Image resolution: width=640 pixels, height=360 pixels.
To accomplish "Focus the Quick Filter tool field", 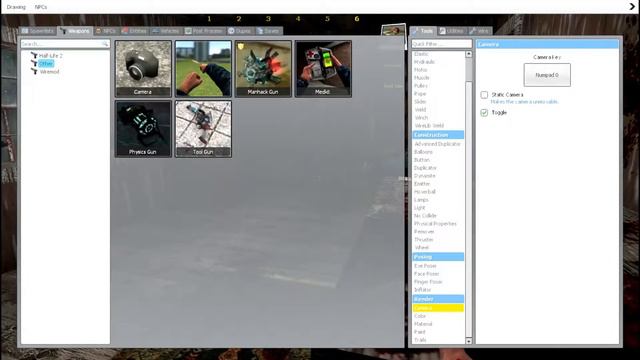I will [x=442, y=44].
